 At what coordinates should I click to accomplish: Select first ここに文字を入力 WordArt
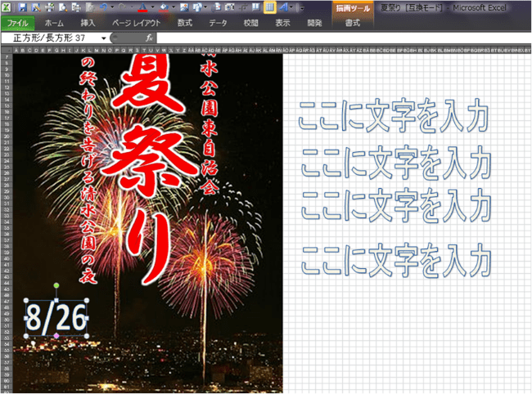click(x=394, y=115)
